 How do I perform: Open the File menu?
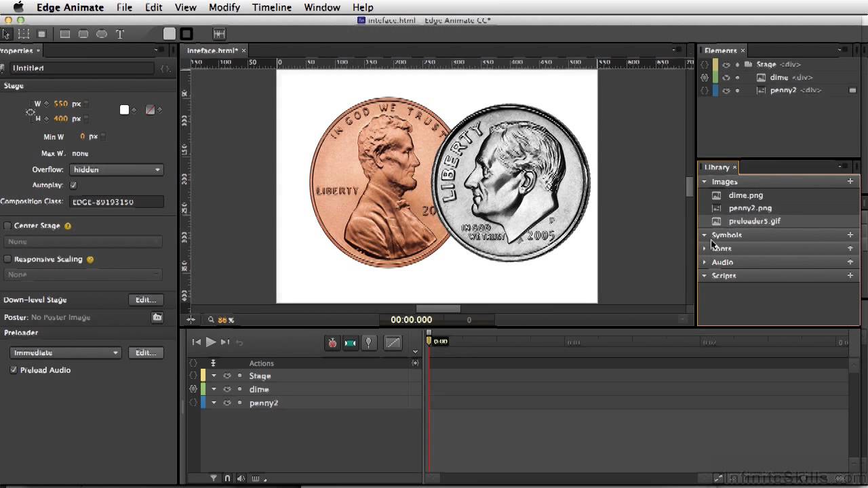click(x=124, y=7)
